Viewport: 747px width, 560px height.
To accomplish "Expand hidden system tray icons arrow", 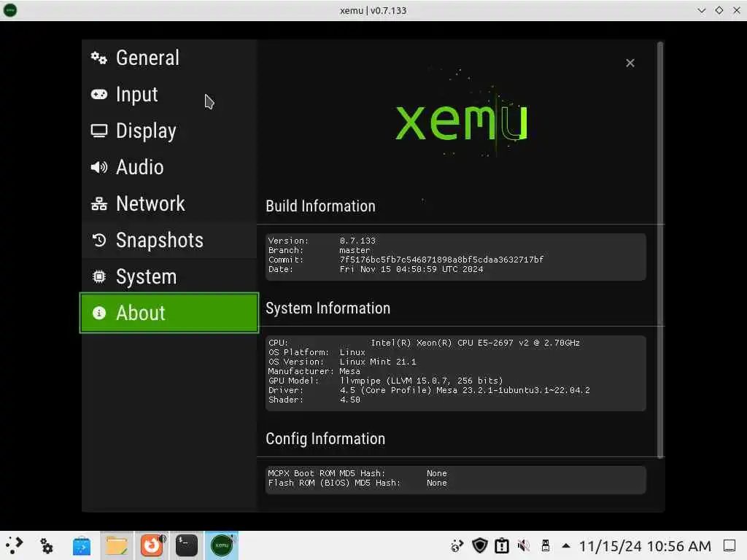I will 566,545.
